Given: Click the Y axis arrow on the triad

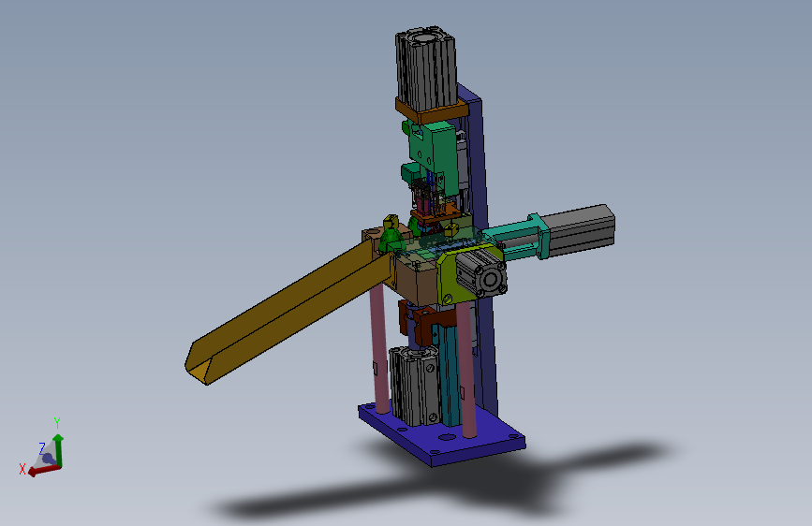Looking at the screenshot, I should [x=58, y=449].
